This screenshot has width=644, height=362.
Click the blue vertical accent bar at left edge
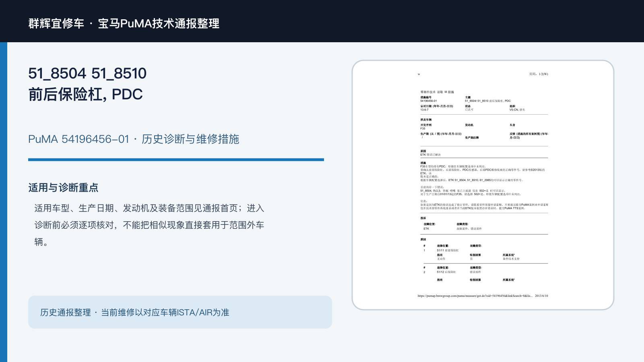4,202
